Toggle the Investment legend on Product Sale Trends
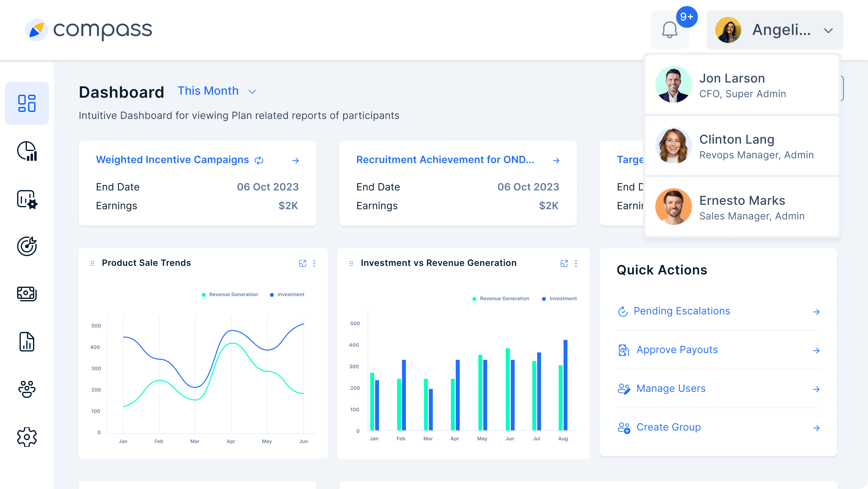Screen dimensions: 868x489 (x=287, y=294)
